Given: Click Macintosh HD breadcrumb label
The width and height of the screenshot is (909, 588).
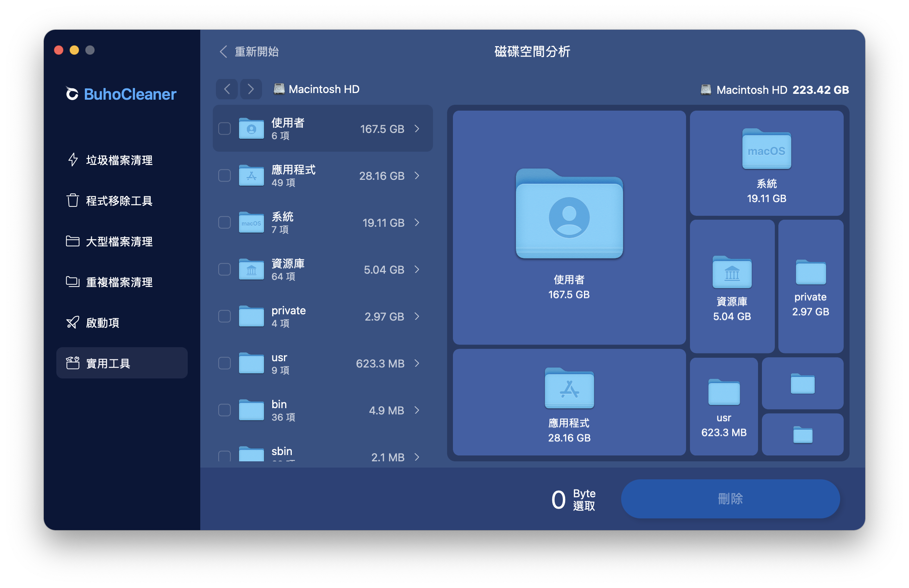Looking at the screenshot, I should (x=324, y=89).
